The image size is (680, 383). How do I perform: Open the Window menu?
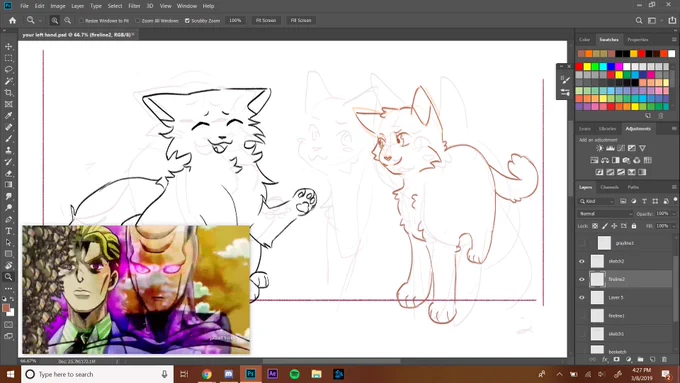click(187, 6)
